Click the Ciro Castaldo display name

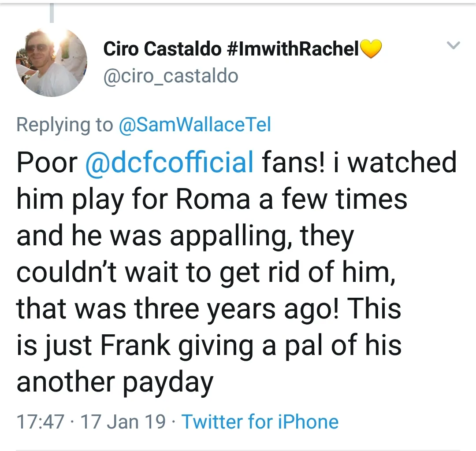tap(162, 49)
